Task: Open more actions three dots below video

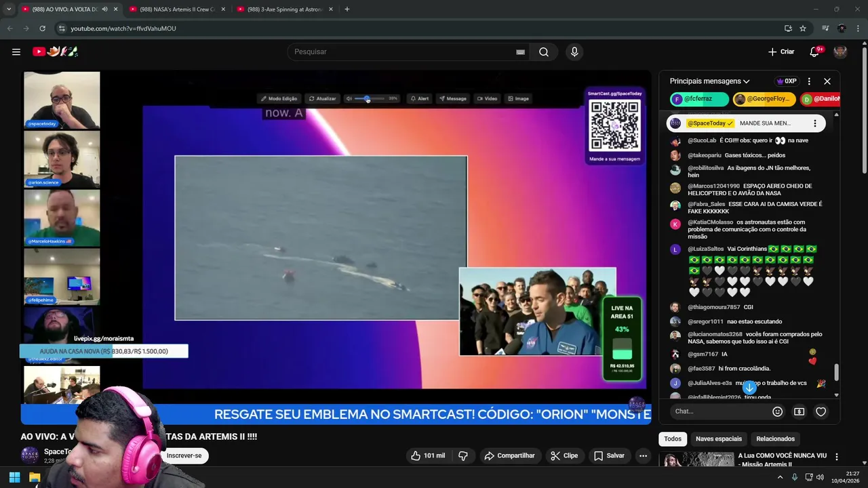Action: (643, 455)
